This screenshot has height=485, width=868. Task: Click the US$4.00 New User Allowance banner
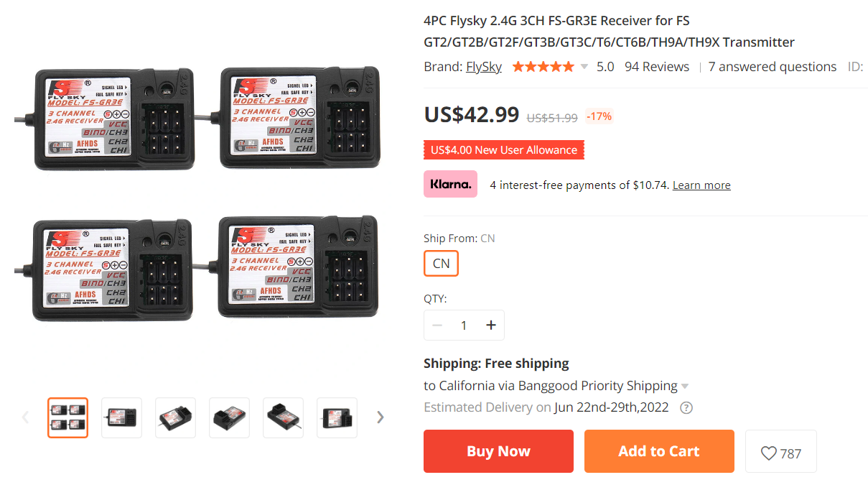(504, 150)
